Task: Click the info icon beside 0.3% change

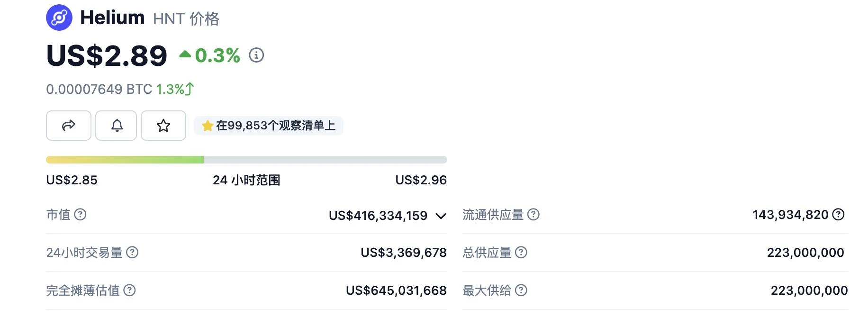Action: pyautogui.click(x=256, y=55)
